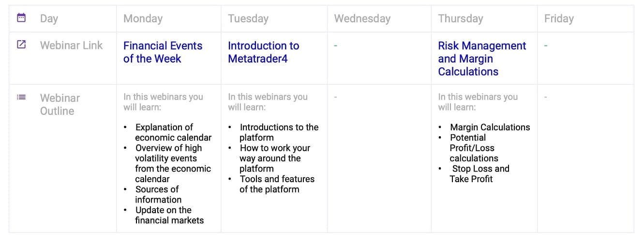This screenshot has height=235, width=644.
Task: Click Tools and features of the platform bullet
Action: coord(277,184)
